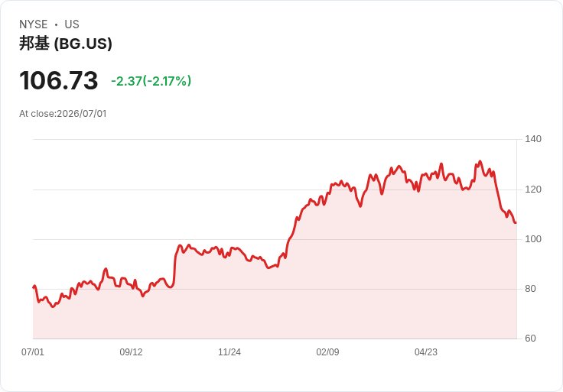Click the 120 price axis label

(533, 190)
